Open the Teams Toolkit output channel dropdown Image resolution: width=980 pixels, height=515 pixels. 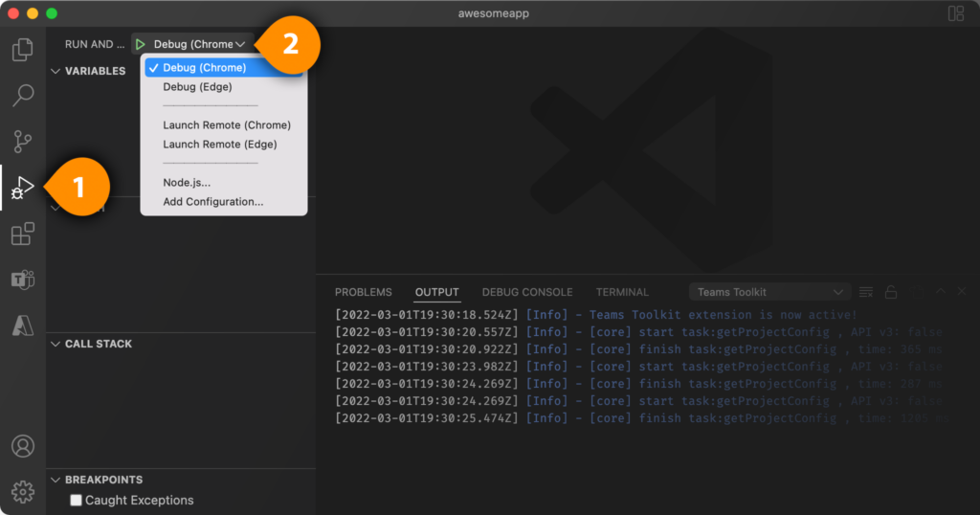[770, 292]
